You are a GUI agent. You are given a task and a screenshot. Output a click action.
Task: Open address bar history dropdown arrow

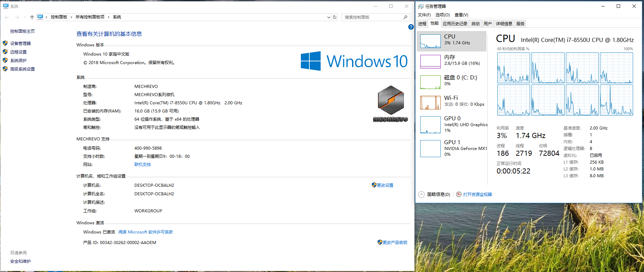coord(329,17)
